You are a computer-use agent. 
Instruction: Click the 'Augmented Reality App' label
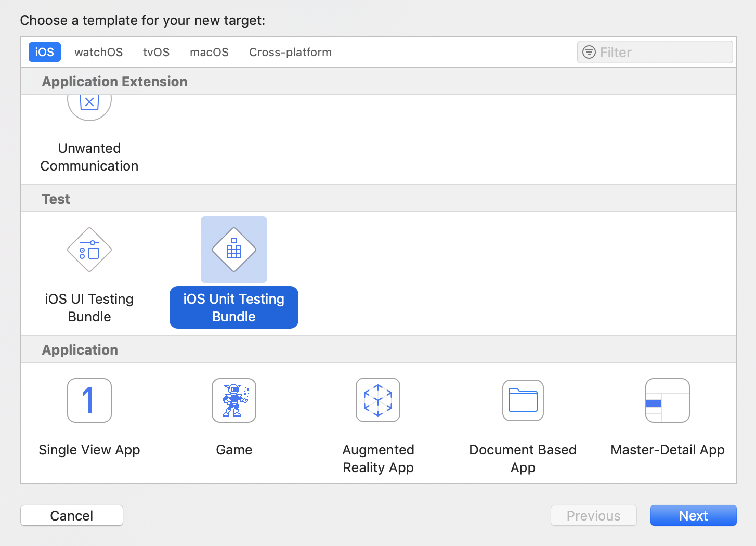tap(379, 458)
